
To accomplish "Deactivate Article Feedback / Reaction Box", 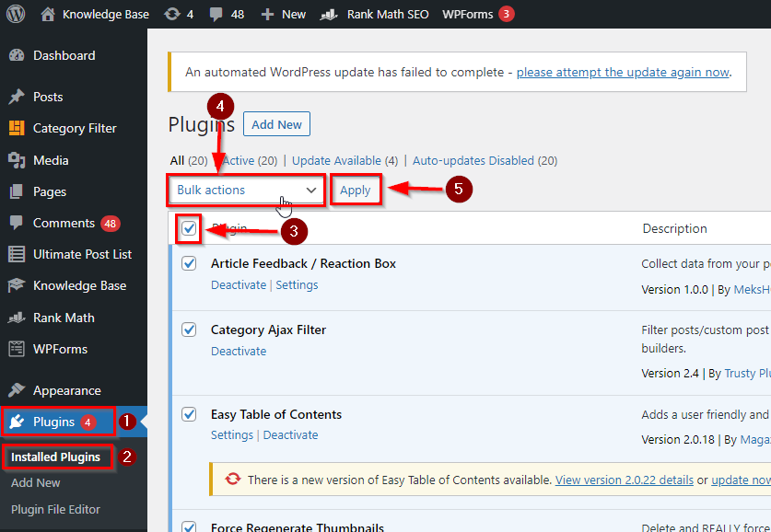I will (239, 285).
